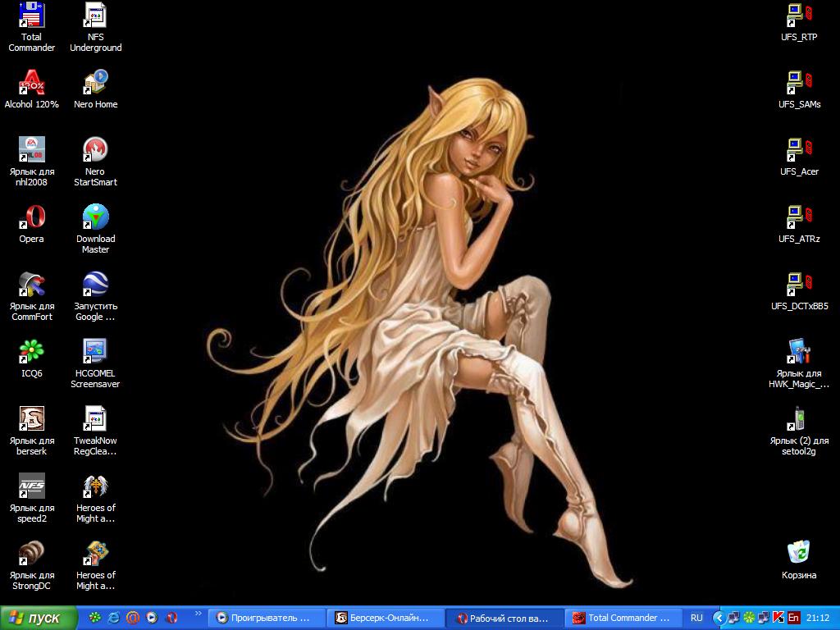Select the Alcohol 120% shortcut
Screen dimensions: 840x630
32,89
